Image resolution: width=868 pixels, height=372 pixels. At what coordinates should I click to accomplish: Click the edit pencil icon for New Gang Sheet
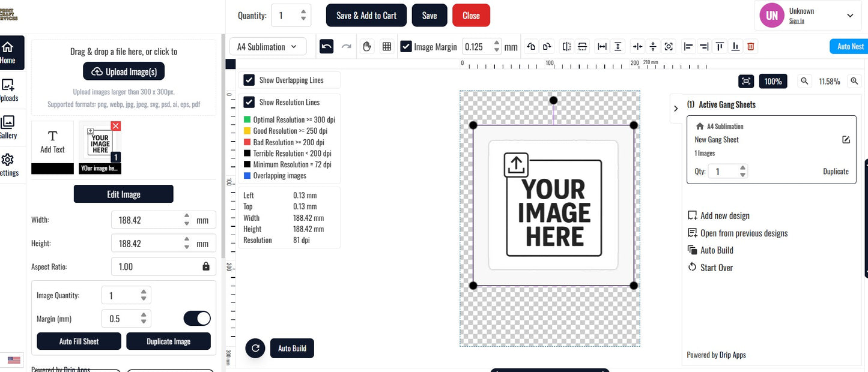click(846, 140)
